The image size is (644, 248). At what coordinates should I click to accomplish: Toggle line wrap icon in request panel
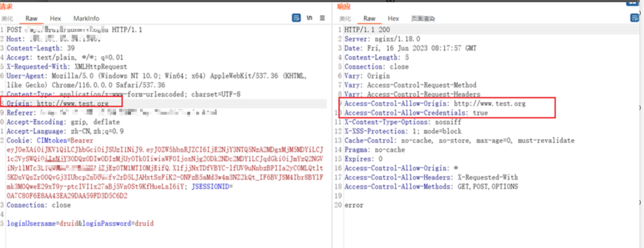pos(296,18)
